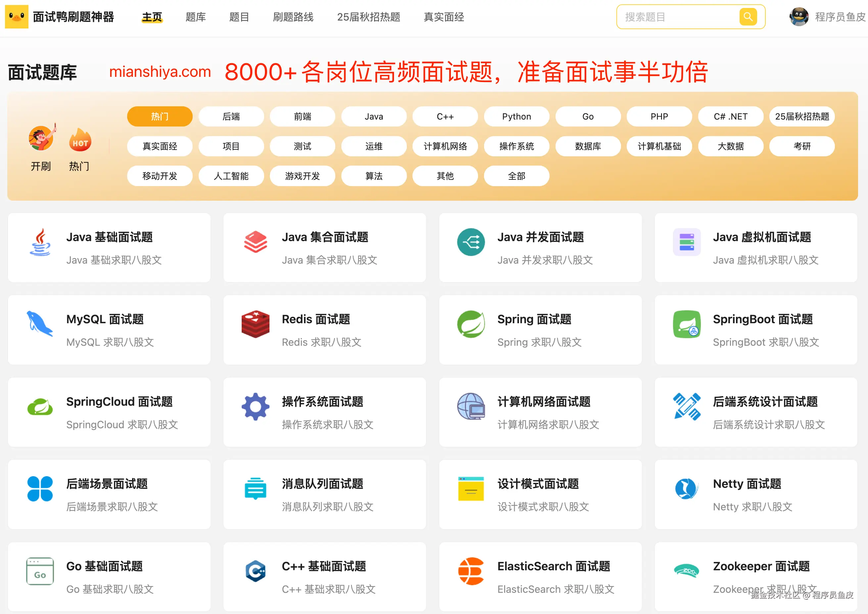Click the duck logo in header
Image resolution: width=868 pixels, height=614 pixels.
(17, 17)
